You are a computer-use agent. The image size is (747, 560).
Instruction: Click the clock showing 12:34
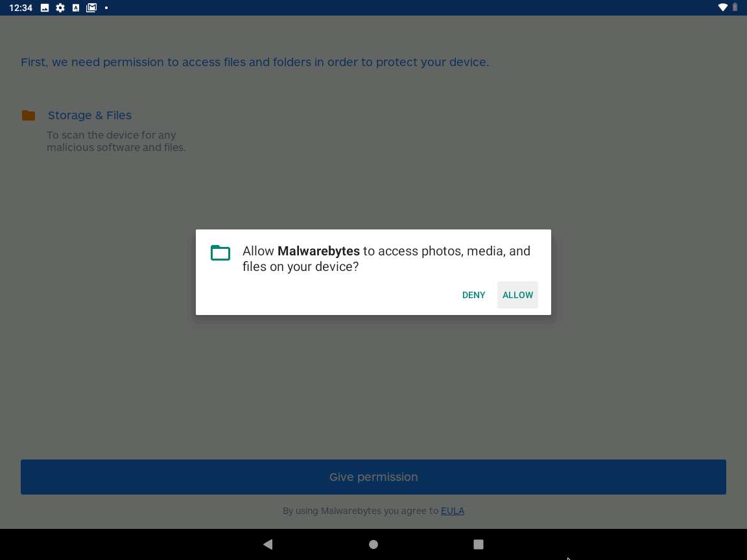coord(20,8)
